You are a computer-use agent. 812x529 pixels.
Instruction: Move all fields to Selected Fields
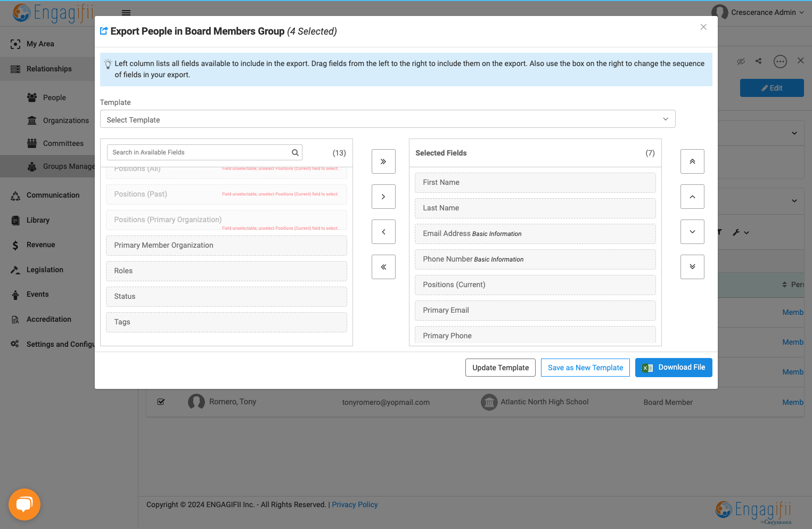point(383,161)
